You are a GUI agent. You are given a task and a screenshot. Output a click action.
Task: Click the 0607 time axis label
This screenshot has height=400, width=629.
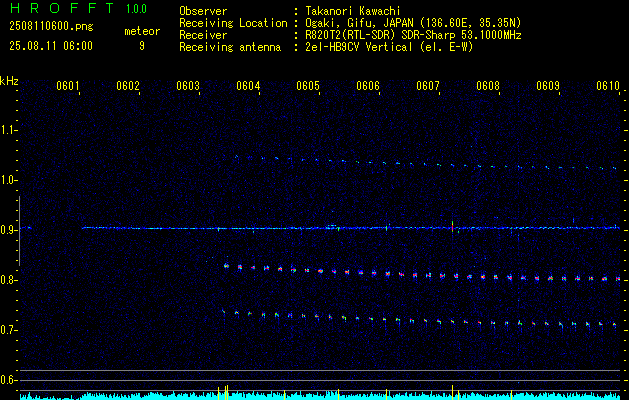428,86
